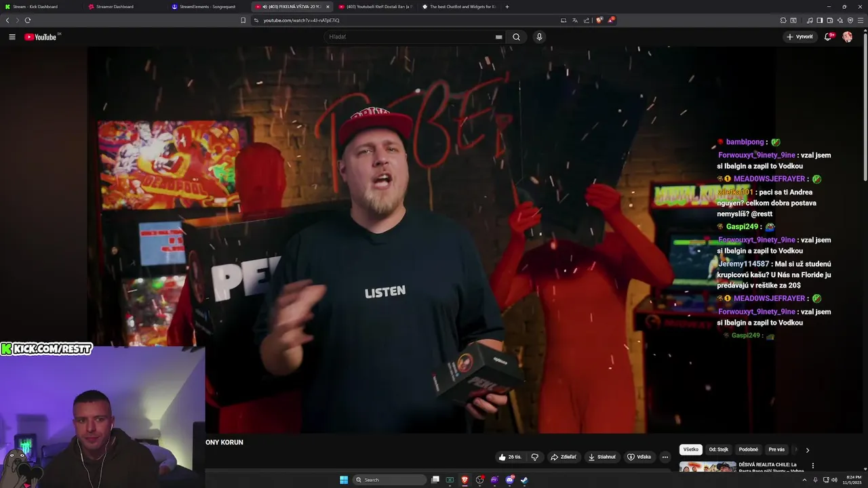Mute the playing YouTube tab via speaker icon
The height and width of the screenshot is (488, 868).
click(264, 7)
